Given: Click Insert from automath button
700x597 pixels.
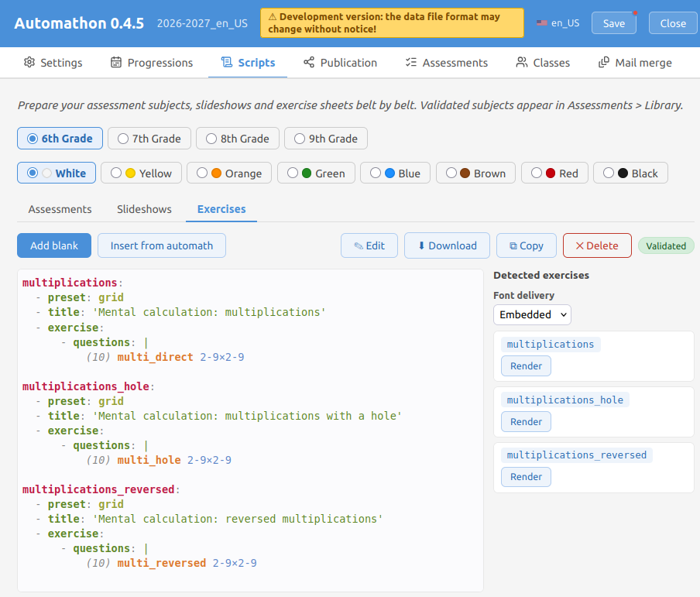Looking at the screenshot, I should coord(162,245).
